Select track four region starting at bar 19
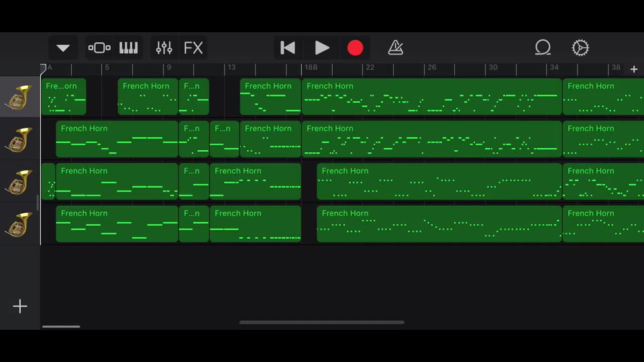The image size is (644, 362). (x=439, y=224)
